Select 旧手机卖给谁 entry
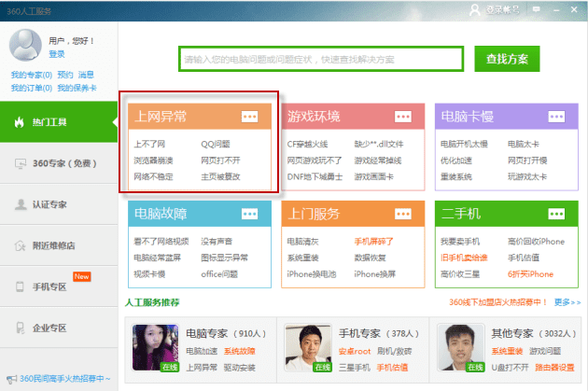Image resolution: width=588 pixels, height=391 pixels. coord(464,258)
